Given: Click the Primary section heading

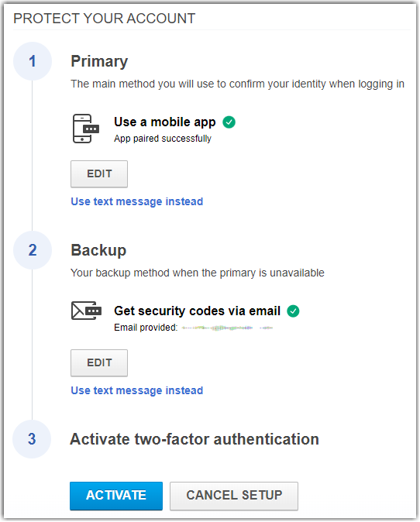Looking at the screenshot, I should click(x=99, y=62).
